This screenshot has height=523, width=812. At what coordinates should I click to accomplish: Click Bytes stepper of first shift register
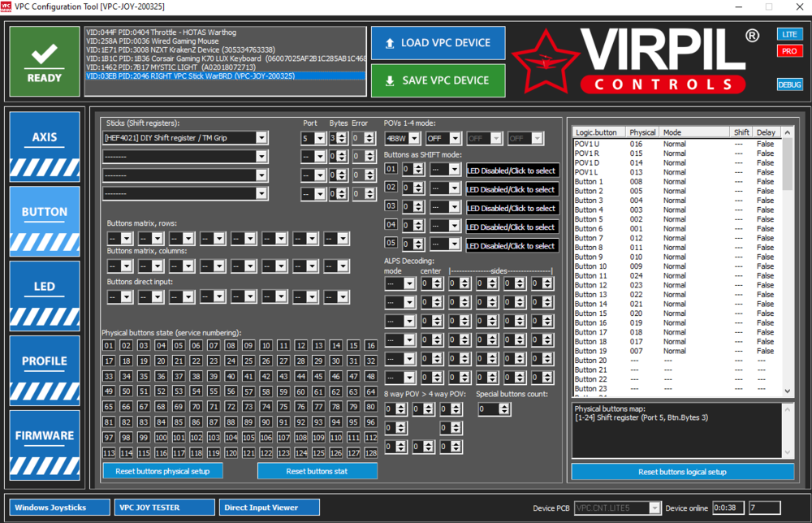pyautogui.click(x=341, y=138)
